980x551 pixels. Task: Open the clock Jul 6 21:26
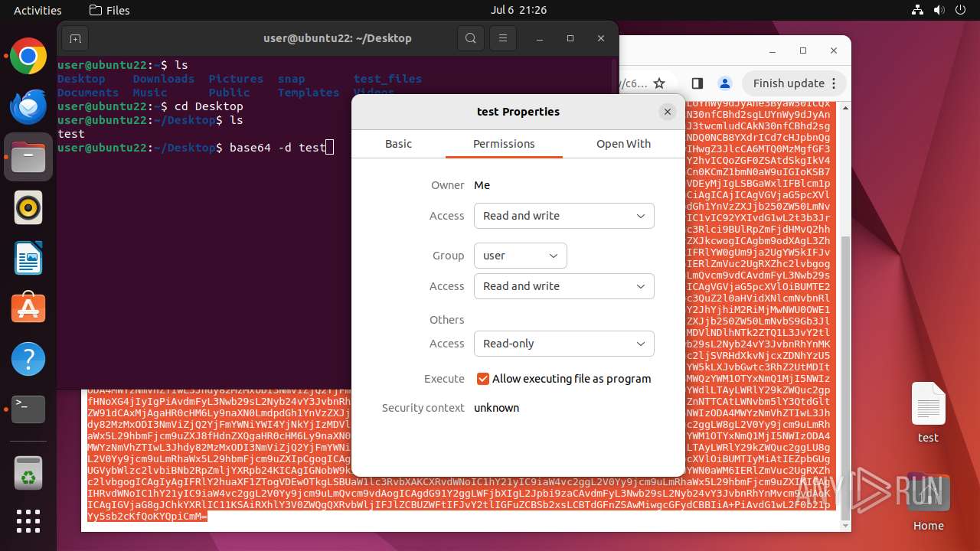[x=518, y=10]
